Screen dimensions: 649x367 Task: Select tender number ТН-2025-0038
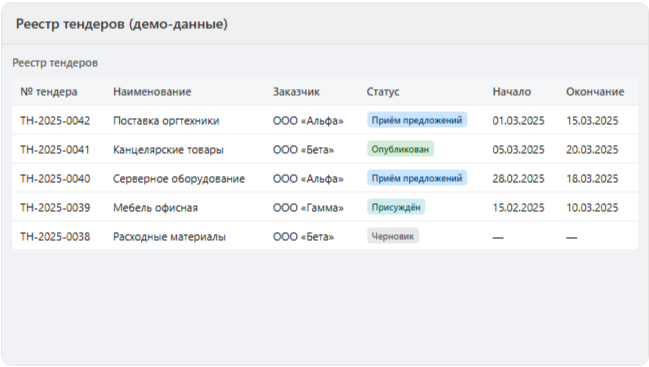(x=55, y=237)
